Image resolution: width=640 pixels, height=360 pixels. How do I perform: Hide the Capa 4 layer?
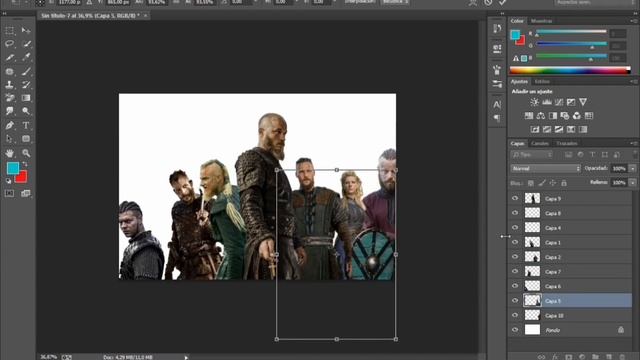[515, 228]
